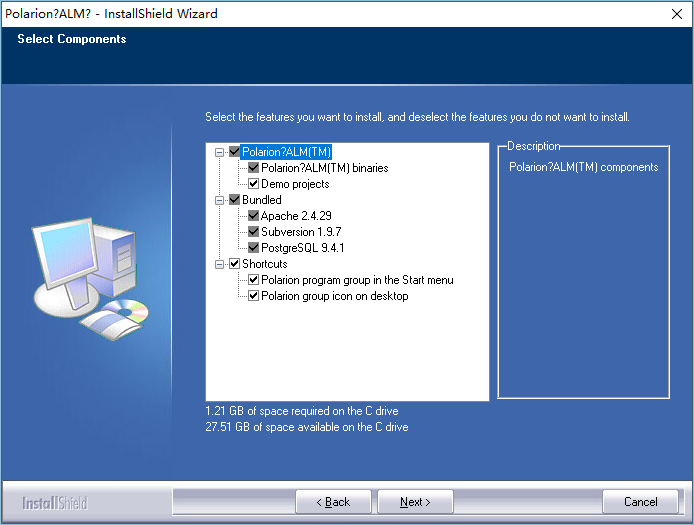694x525 pixels.
Task: Select Polarion group icon on desktop label
Action: point(335,296)
